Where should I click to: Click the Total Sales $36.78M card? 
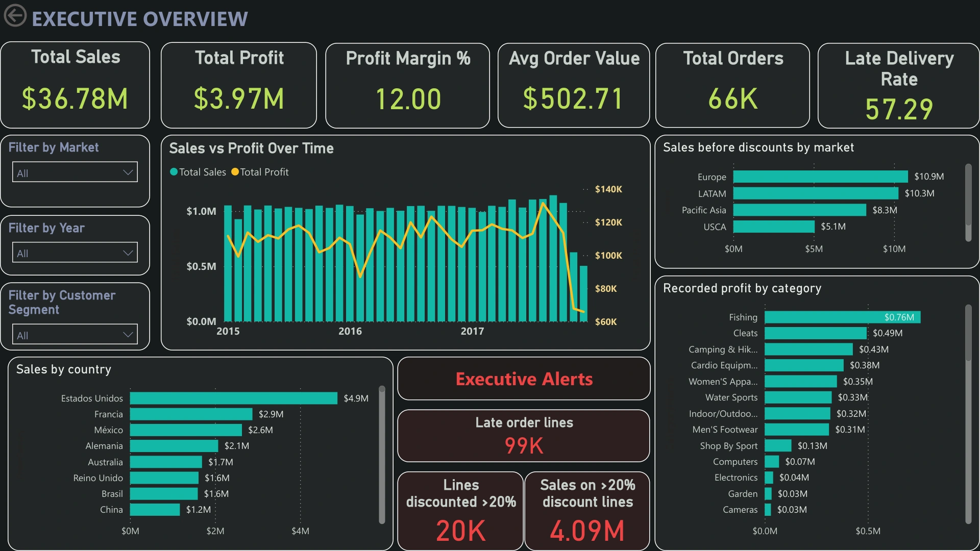click(75, 85)
